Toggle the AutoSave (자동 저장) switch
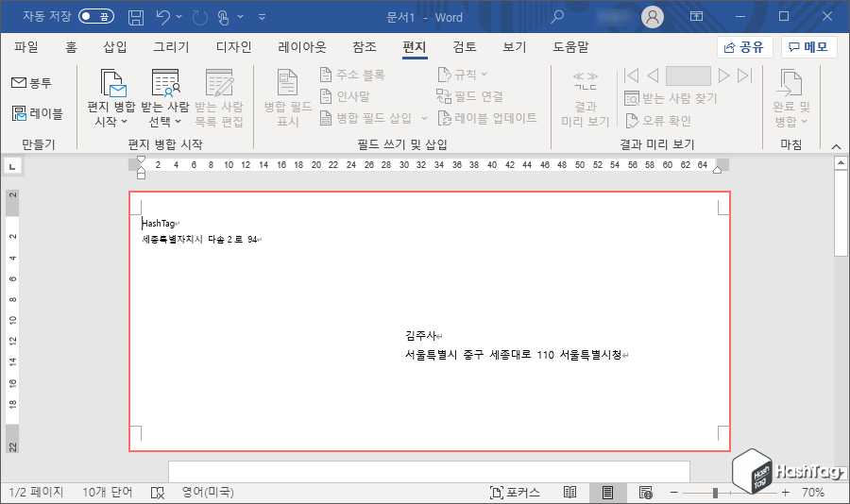The height and width of the screenshot is (504, 850). 96,16
